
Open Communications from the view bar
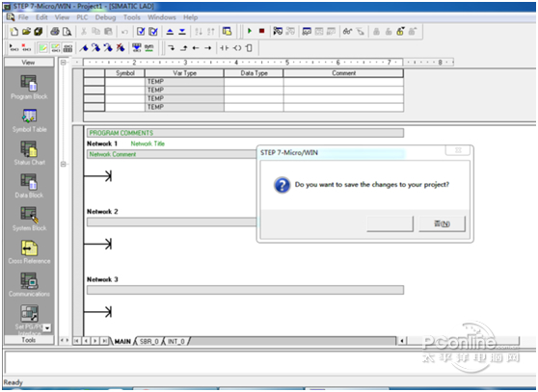point(29,285)
